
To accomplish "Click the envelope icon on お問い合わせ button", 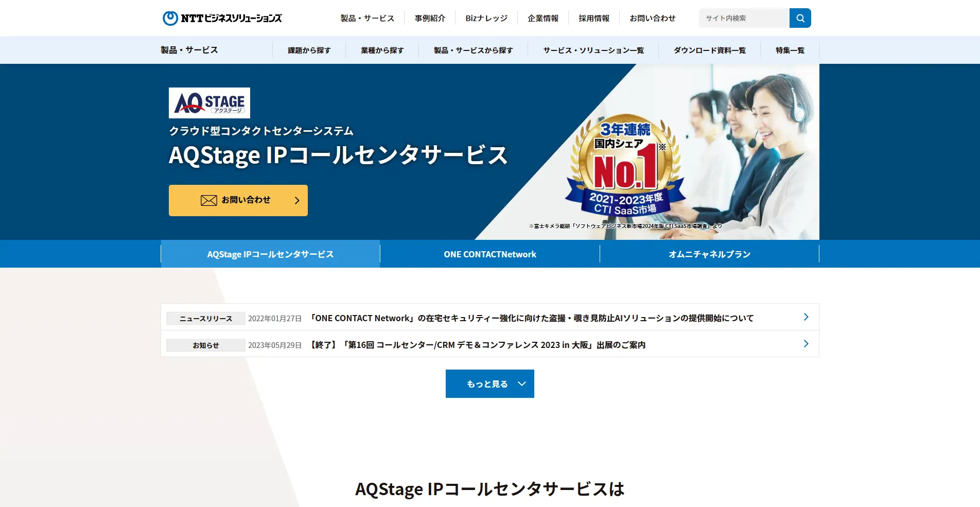I will click(x=208, y=200).
